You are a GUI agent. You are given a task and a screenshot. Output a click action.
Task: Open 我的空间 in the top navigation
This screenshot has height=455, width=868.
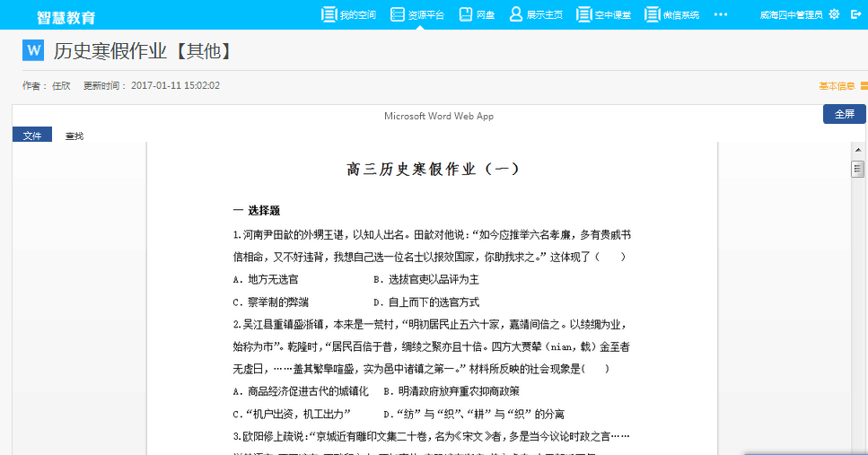(x=349, y=14)
